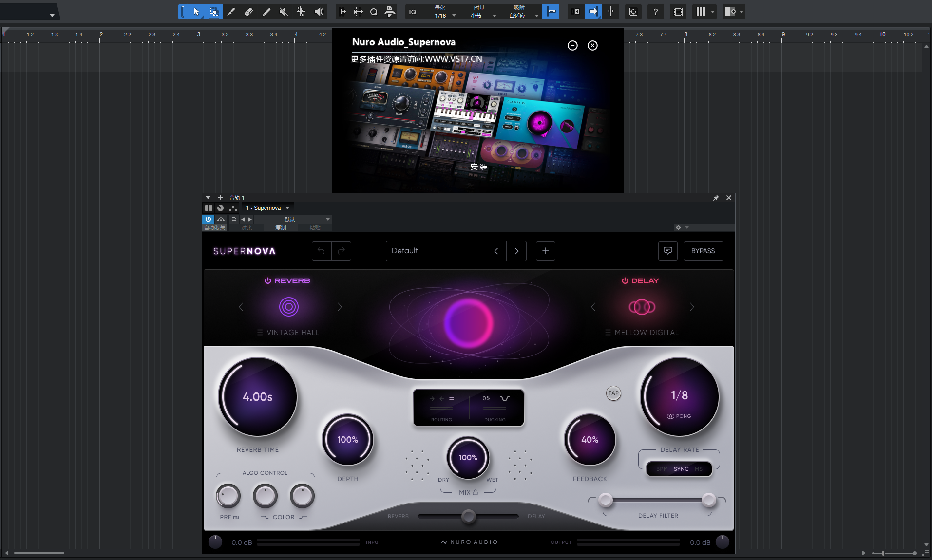932x560 pixels.
Task: Toggle the REVERB section power
Action: 267,280
